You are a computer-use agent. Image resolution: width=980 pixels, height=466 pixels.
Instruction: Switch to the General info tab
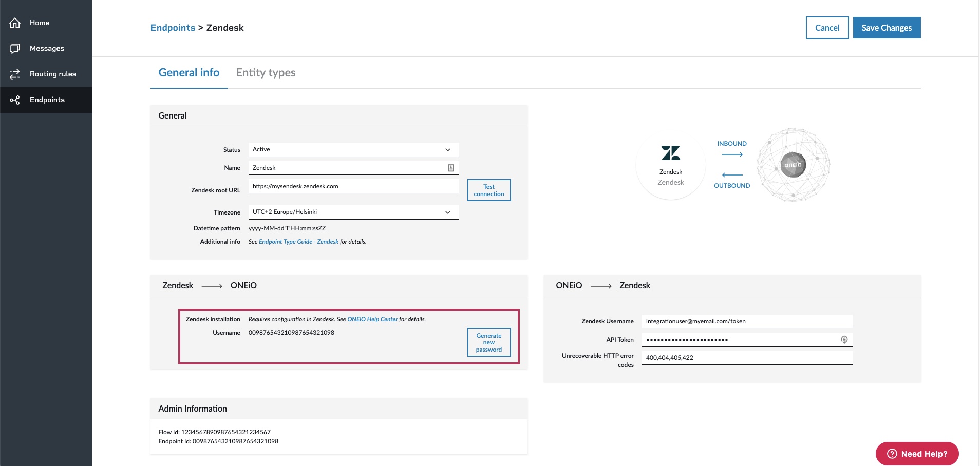189,73
